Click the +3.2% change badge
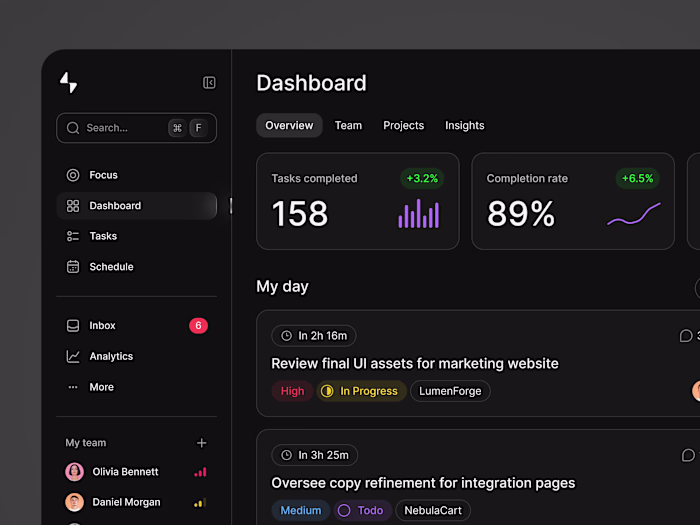Screen dimensions: 700x525 tap(422, 179)
